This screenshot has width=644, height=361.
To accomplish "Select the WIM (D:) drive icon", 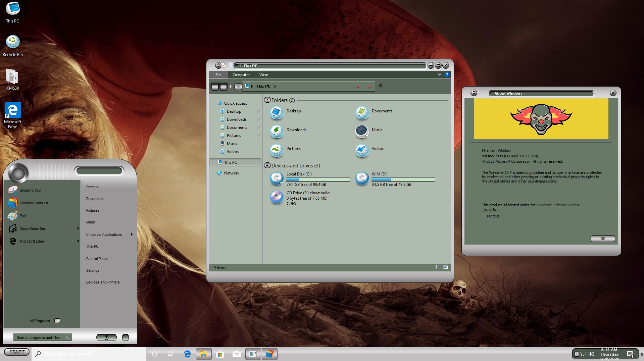I will tap(362, 178).
